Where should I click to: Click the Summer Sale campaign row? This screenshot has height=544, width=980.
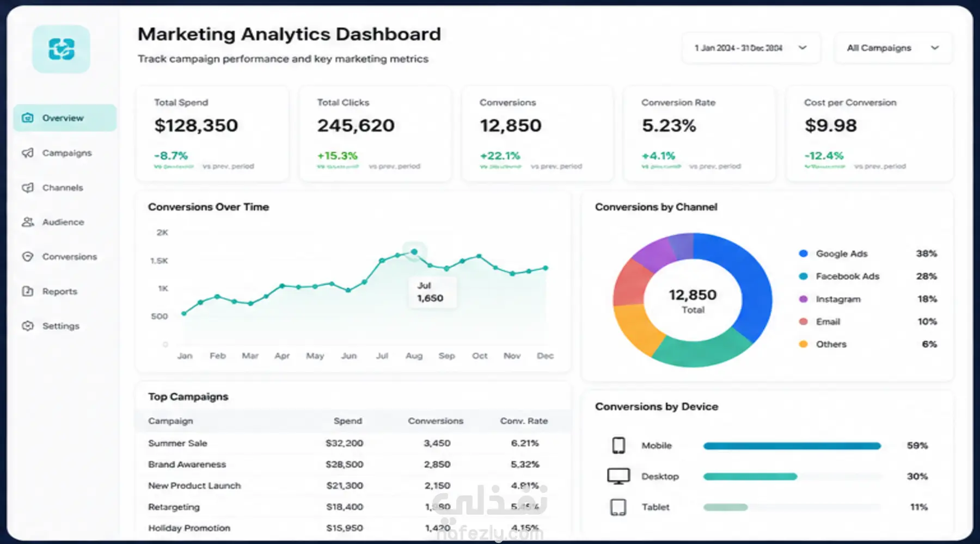pos(353,443)
